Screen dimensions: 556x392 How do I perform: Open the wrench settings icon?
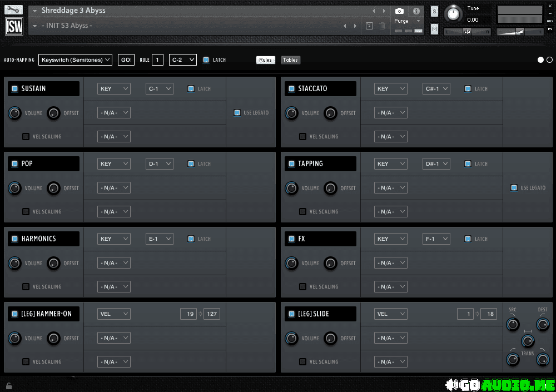[x=14, y=10]
